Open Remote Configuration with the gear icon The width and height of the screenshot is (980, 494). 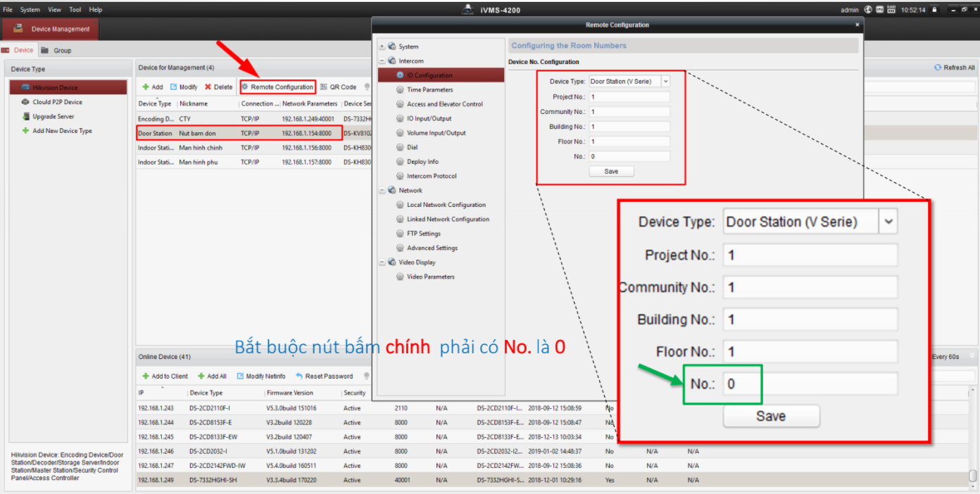click(245, 87)
